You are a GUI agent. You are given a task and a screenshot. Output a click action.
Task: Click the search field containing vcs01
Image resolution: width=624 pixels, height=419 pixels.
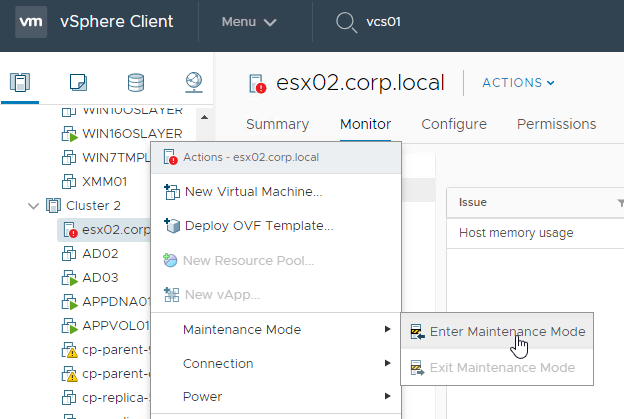click(x=383, y=22)
